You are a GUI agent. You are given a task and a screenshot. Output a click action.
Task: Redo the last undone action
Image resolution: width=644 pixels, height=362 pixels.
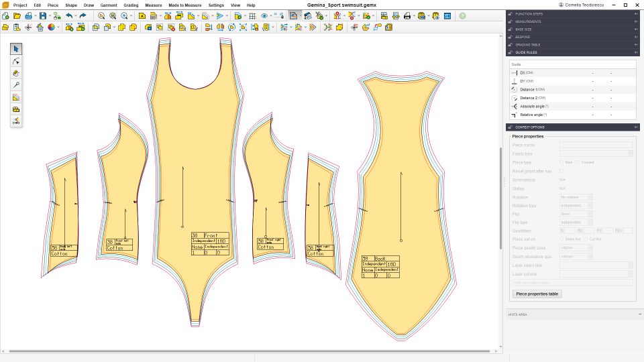[x=83, y=16]
